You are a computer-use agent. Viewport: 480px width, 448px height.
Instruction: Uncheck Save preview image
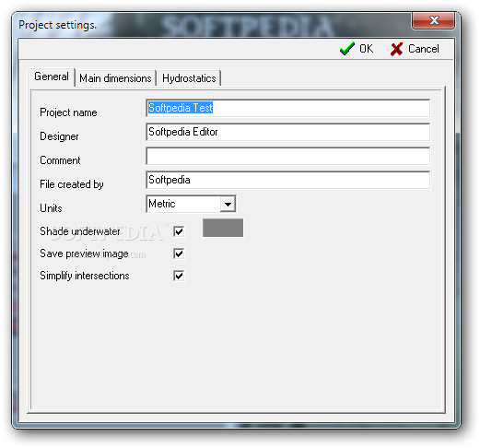coord(179,253)
